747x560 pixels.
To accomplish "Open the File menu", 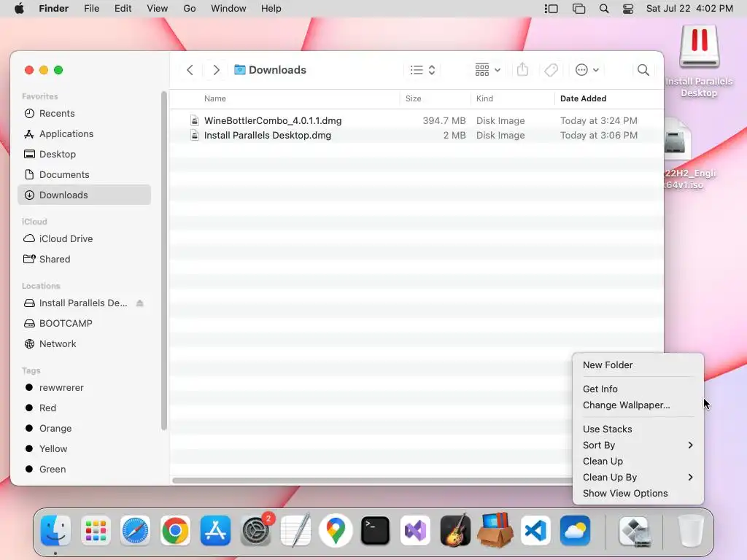I will [91, 9].
